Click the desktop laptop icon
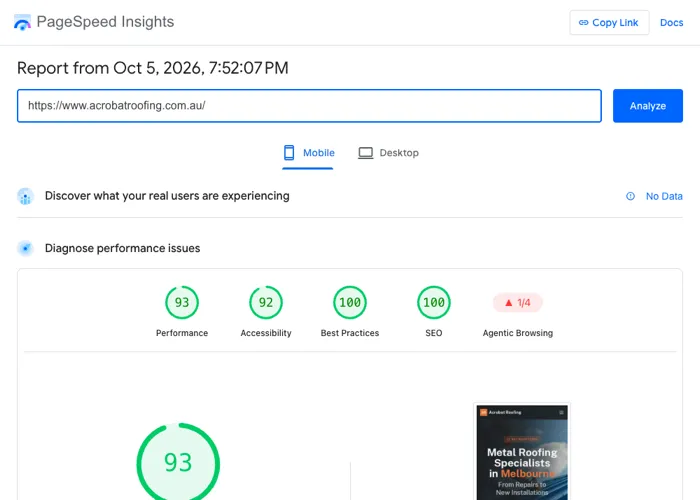700x500 pixels. 366,153
